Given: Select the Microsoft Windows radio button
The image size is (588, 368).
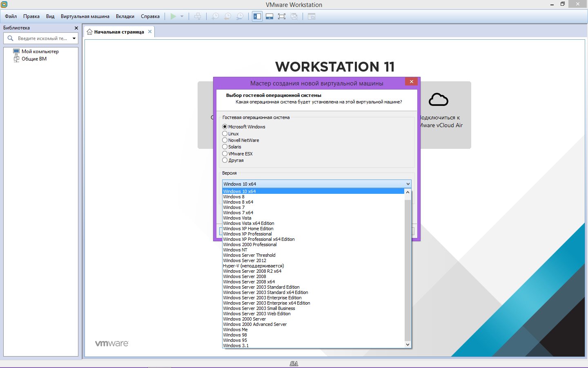Looking at the screenshot, I should tap(225, 127).
